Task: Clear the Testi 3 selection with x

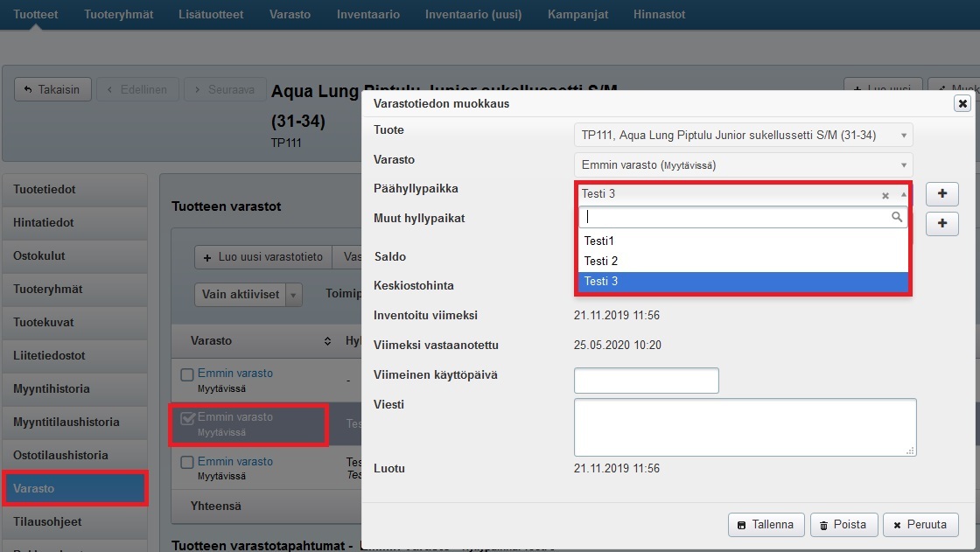Action: click(x=885, y=196)
